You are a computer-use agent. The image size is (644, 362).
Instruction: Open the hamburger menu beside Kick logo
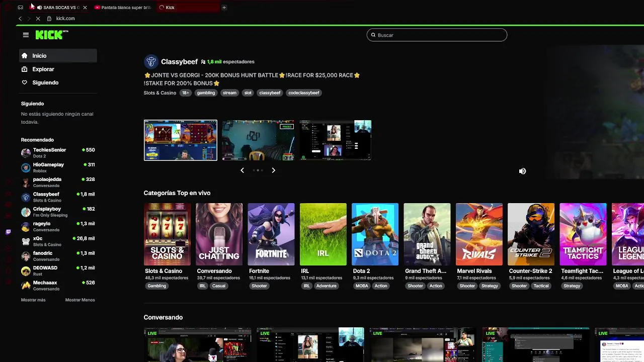point(26,35)
